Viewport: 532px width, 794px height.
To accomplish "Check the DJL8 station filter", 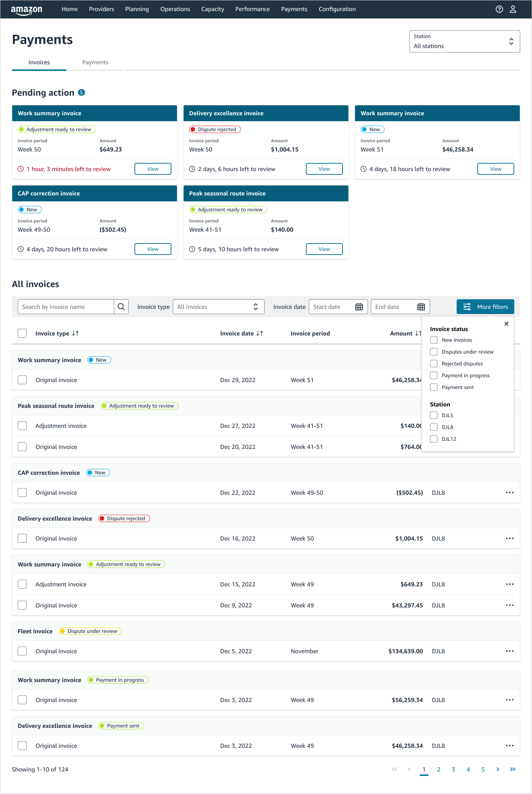I will 434,427.
